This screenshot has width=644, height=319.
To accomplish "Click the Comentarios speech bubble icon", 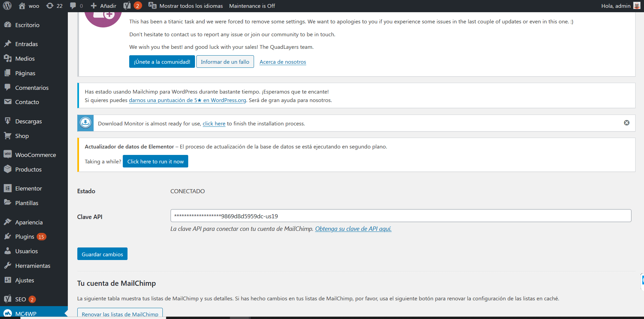I will (7, 87).
